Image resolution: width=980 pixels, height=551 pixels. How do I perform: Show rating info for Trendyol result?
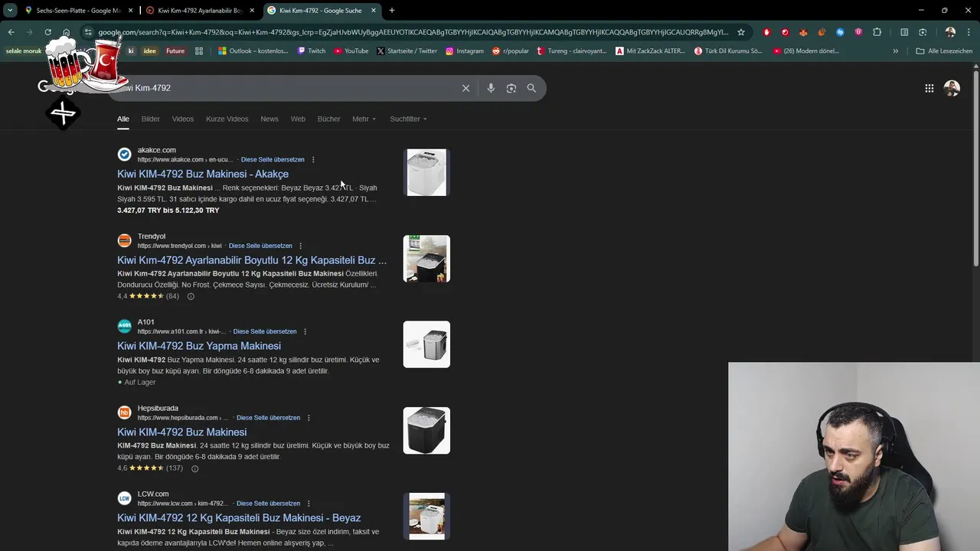(x=191, y=296)
